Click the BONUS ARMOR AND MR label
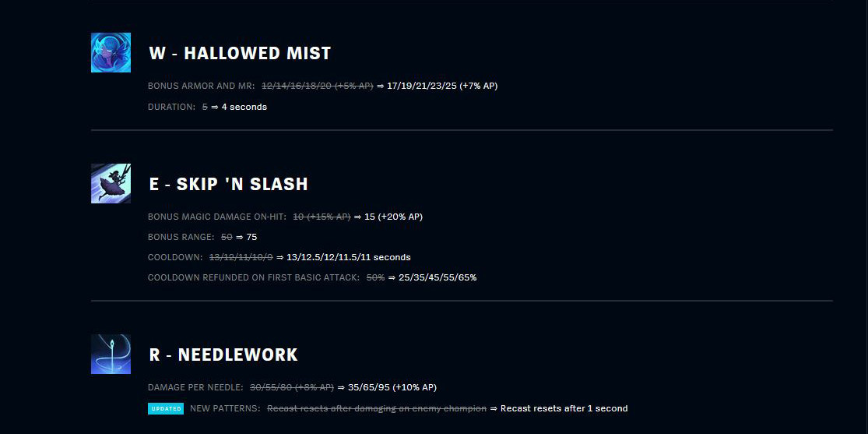 coord(202,86)
